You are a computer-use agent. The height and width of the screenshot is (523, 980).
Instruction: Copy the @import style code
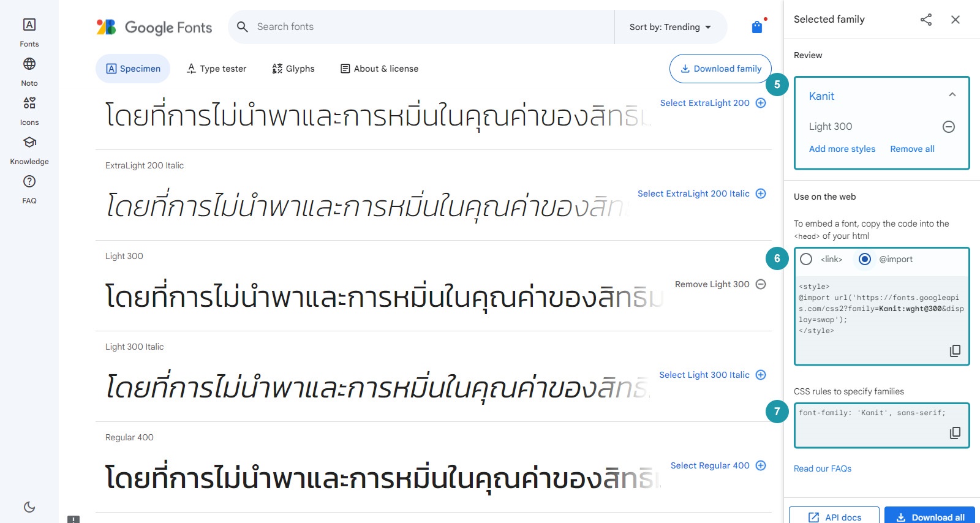point(955,351)
